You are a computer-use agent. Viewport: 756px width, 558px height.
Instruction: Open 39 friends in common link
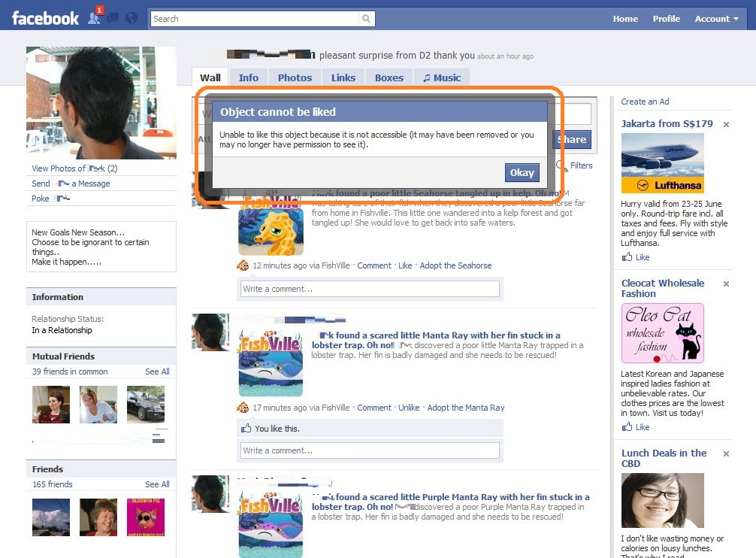pos(70,371)
